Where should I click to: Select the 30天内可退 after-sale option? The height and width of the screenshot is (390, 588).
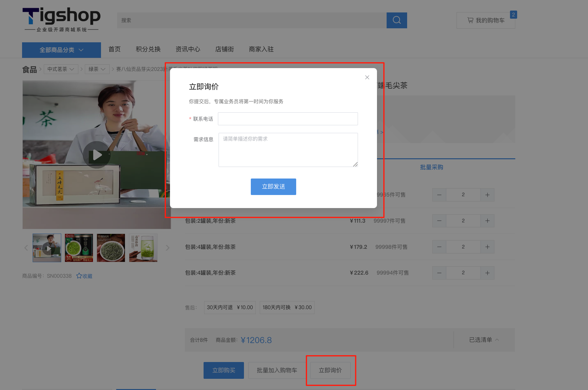(x=230, y=307)
